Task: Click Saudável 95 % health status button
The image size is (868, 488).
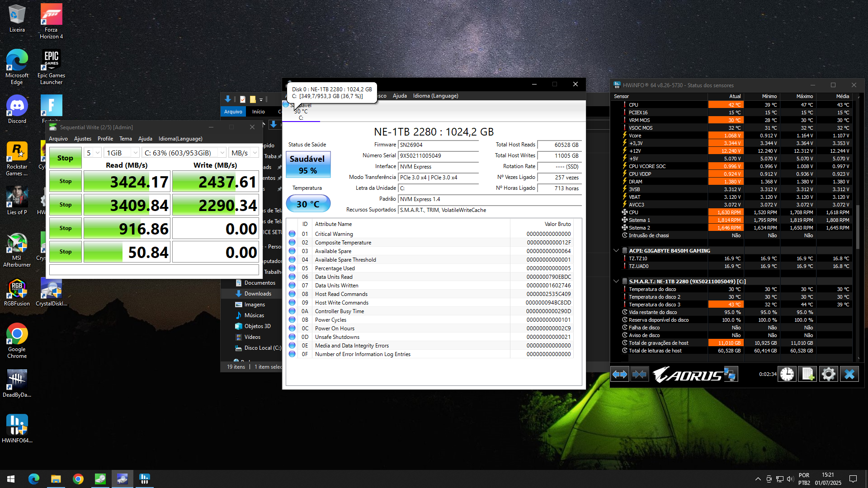Action: point(308,164)
